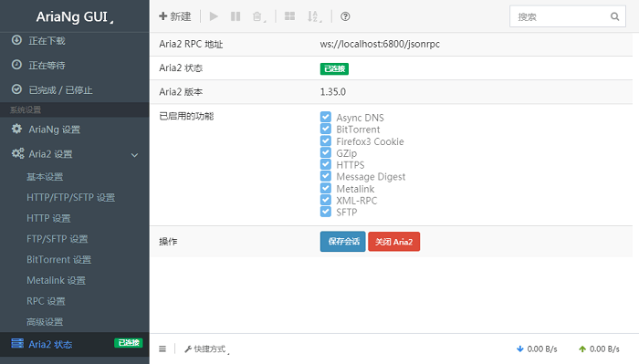639x364 pixels.
Task: Toggle the Firefox3 Cookie checkbox
Action: click(x=326, y=140)
